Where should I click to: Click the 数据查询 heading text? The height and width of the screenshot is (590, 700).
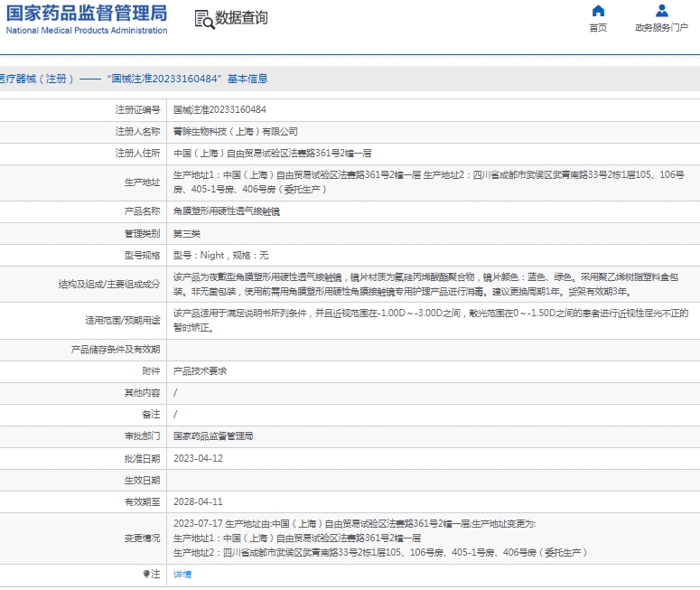(x=241, y=18)
